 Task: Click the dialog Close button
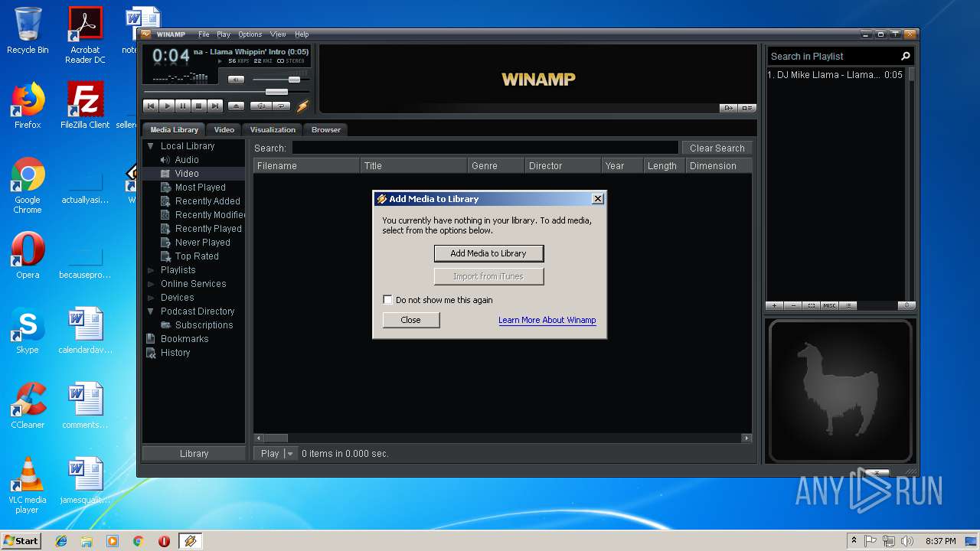pyautogui.click(x=411, y=320)
